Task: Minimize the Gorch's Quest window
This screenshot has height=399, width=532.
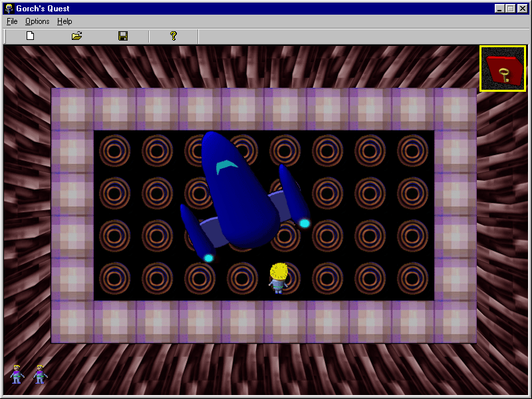Action: (x=500, y=9)
